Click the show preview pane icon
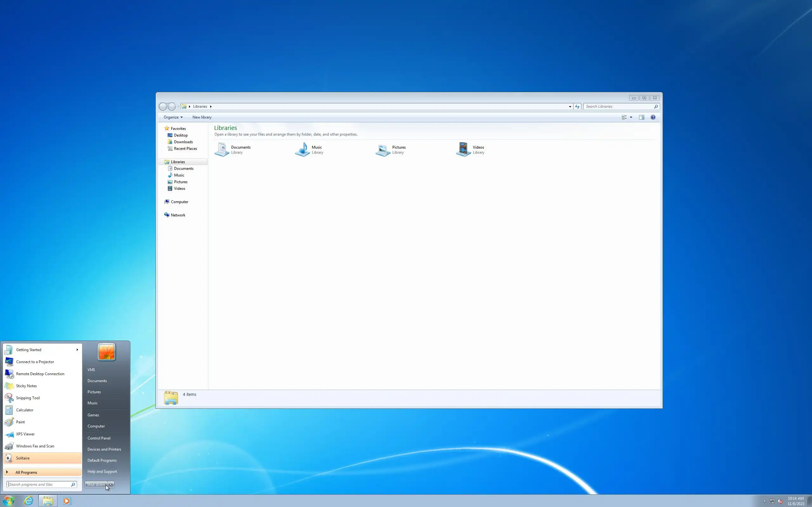Viewport: 812px width, 507px height. tap(642, 117)
